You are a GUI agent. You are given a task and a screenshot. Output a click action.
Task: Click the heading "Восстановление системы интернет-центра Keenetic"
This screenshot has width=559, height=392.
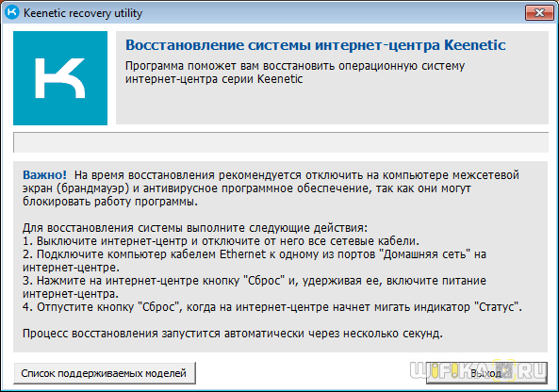click(316, 45)
